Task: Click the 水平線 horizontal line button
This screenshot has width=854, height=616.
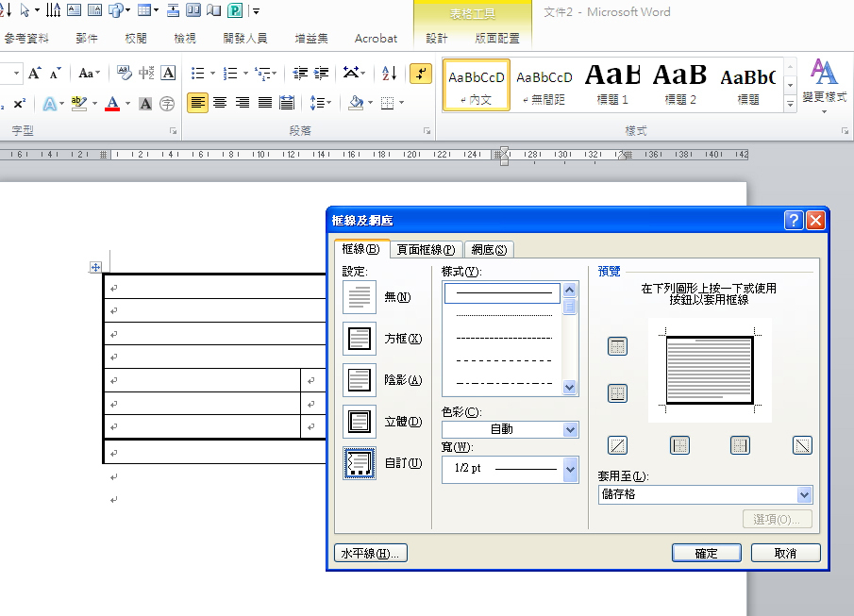Action: 371,554
